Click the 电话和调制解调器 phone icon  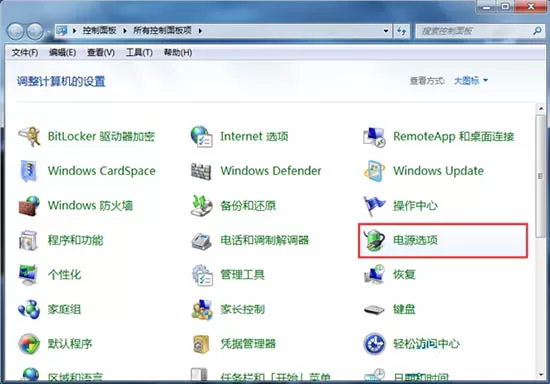(201, 241)
